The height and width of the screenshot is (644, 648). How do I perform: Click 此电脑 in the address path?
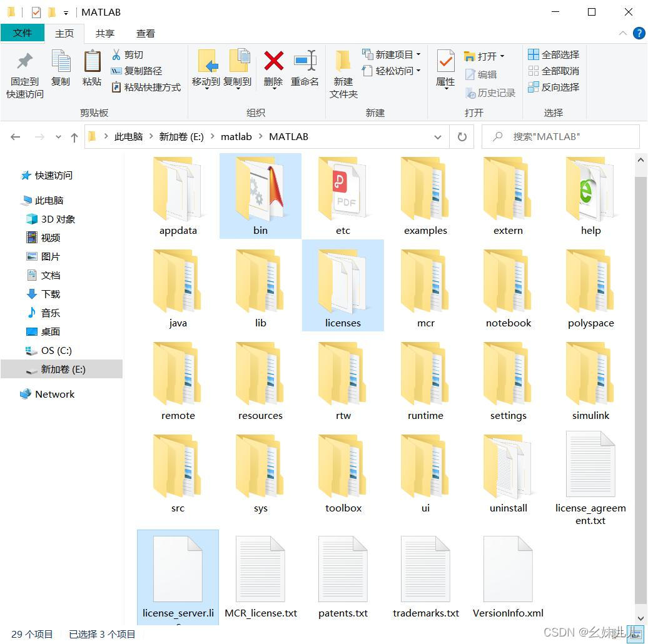pyautogui.click(x=128, y=137)
